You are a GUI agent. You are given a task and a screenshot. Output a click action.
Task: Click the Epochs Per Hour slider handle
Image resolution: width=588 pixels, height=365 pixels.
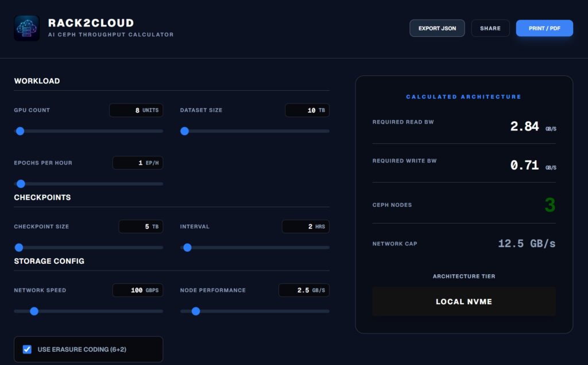(x=21, y=184)
